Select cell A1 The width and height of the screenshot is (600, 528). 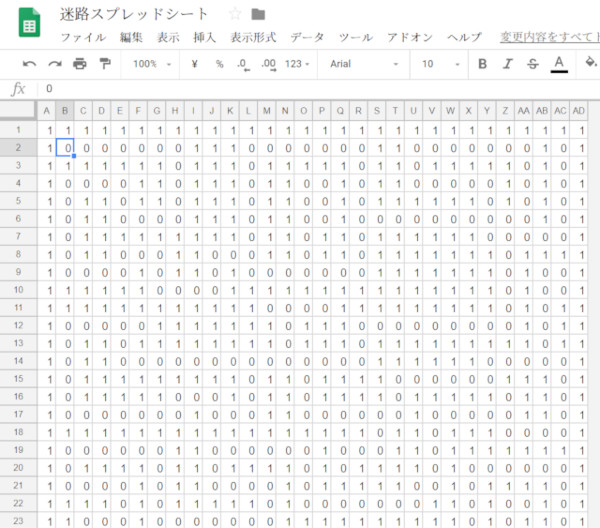click(x=46, y=130)
